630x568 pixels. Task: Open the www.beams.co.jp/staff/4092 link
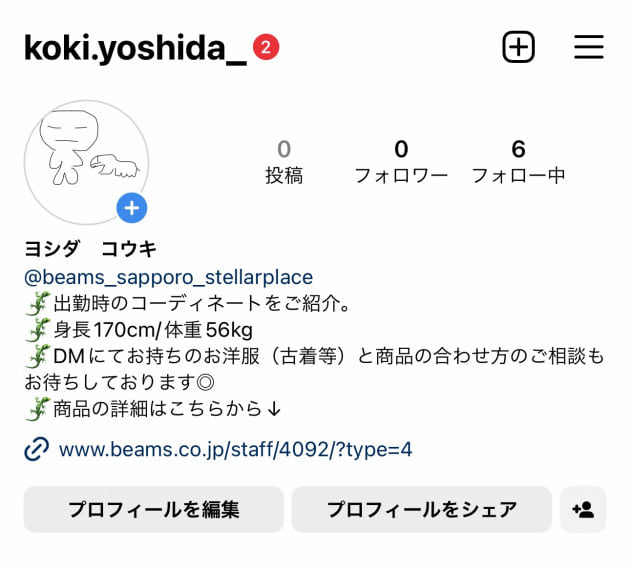[235, 449]
